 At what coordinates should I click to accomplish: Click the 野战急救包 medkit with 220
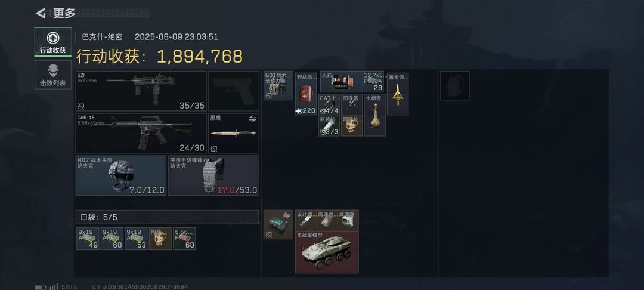(306, 94)
